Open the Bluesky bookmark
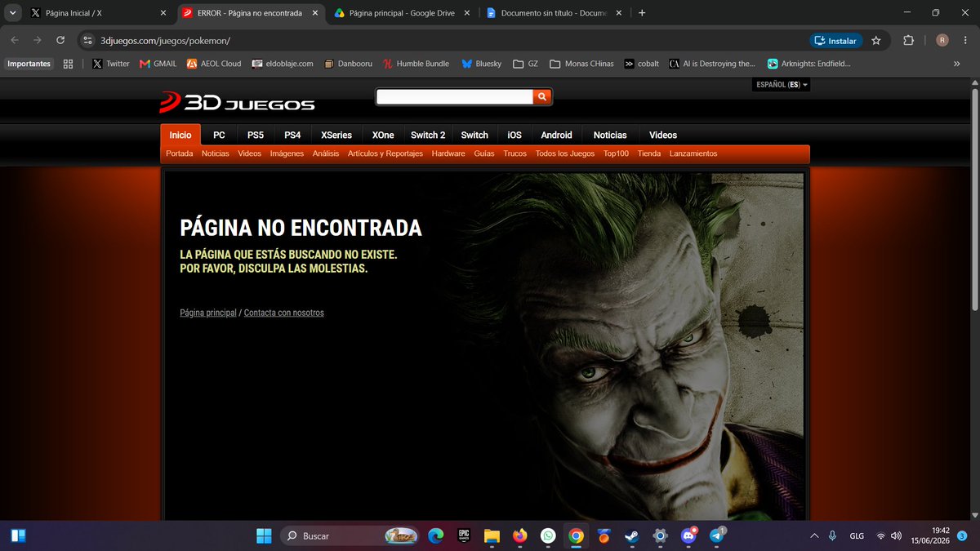 point(481,64)
